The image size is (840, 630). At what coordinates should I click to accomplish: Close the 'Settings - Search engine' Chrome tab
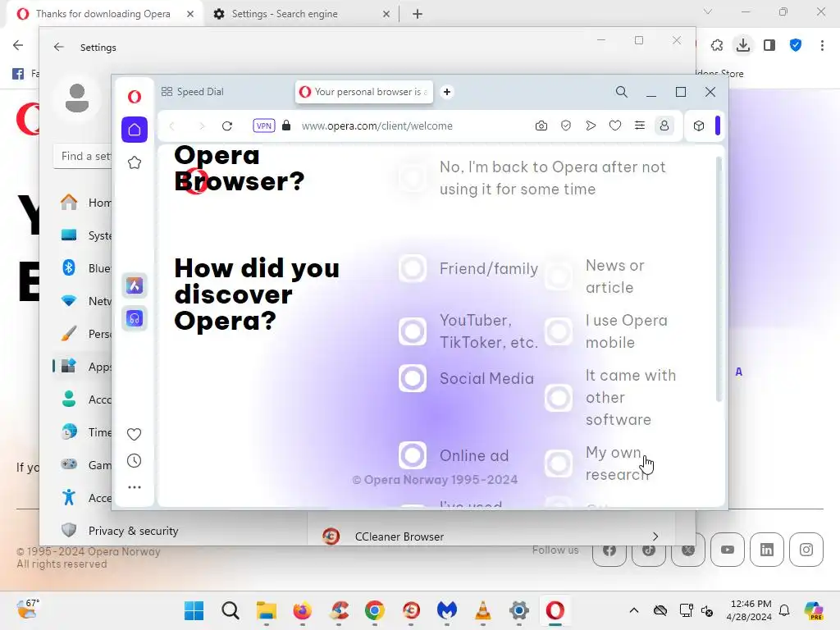coord(386,15)
